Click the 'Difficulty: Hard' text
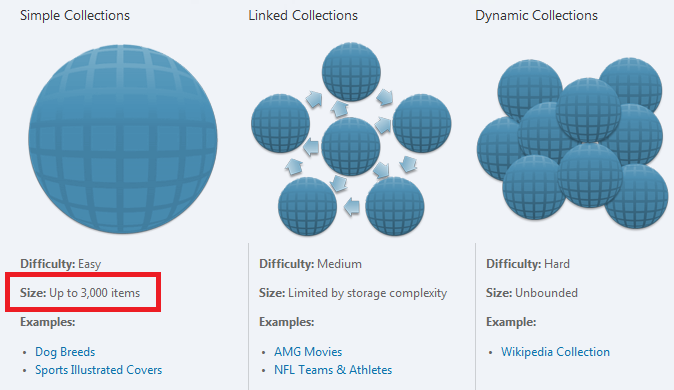Screen dimensions: 674x390 [x=528, y=264]
